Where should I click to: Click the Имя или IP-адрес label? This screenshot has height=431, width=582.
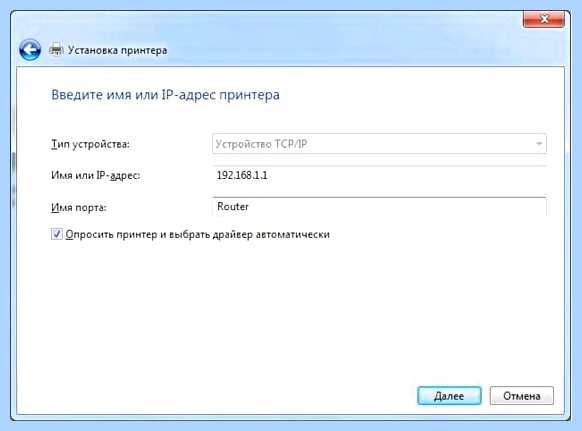[x=95, y=175]
